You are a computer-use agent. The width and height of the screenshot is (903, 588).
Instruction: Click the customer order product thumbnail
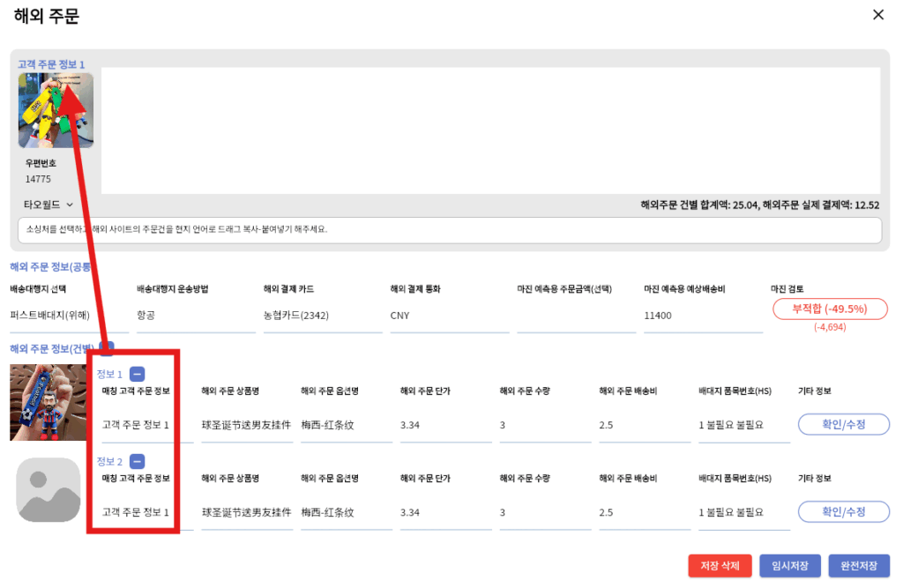point(56,110)
